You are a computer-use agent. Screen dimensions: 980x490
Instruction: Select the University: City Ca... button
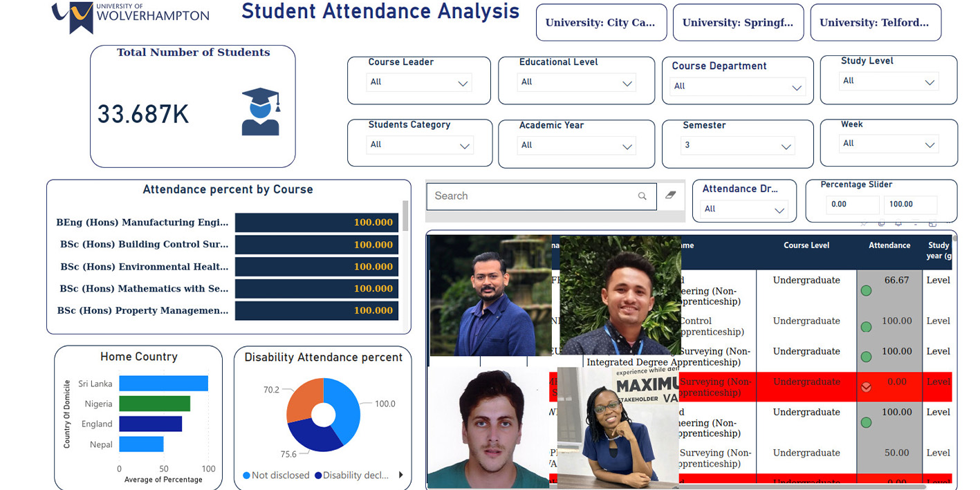pos(600,22)
